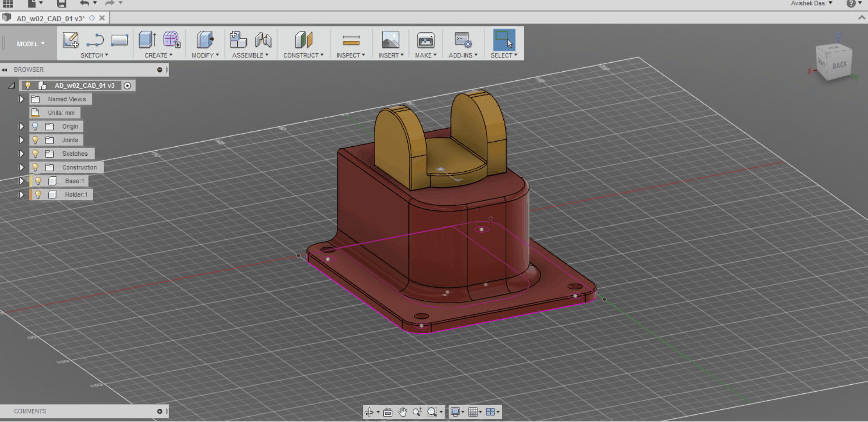The image size is (868, 422).
Task: Open the CONSTRUCT menu
Action: click(x=303, y=55)
